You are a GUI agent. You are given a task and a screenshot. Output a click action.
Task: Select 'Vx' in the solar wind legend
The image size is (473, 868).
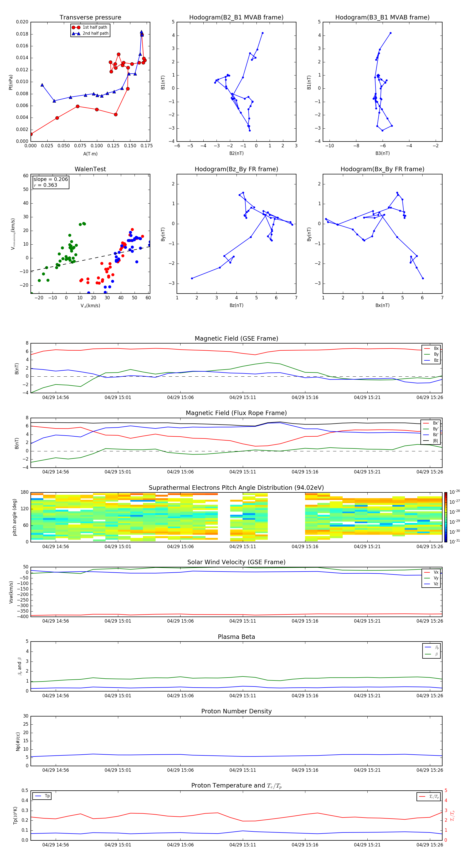pos(431,572)
